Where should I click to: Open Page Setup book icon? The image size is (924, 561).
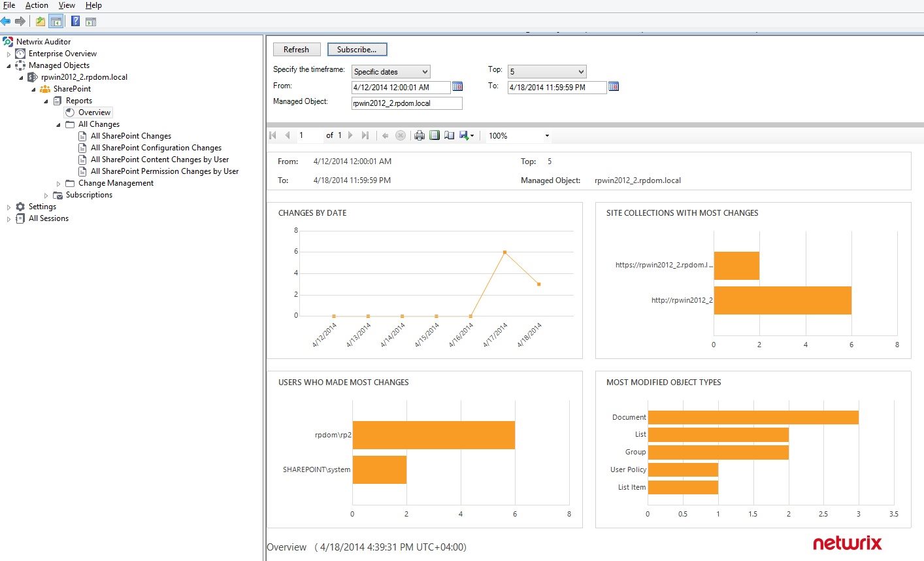coord(449,135)
